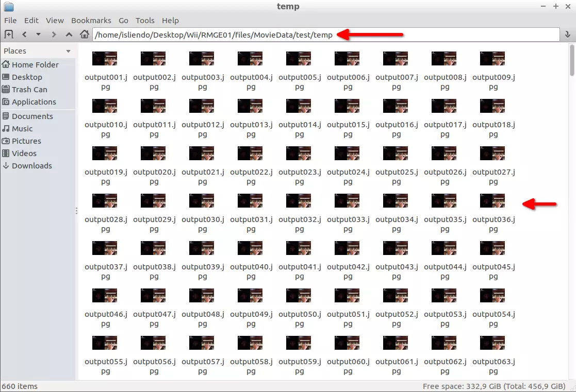576x392 pixels.
Task: Expand the Places side pane dropdown
Action: (69, 51)
